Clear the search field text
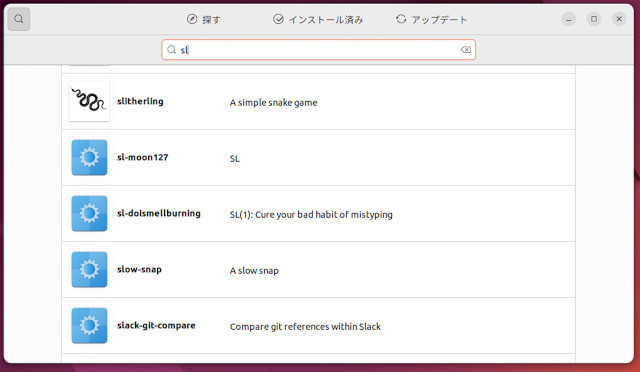The image size is (640, 372). click(466, 50)
